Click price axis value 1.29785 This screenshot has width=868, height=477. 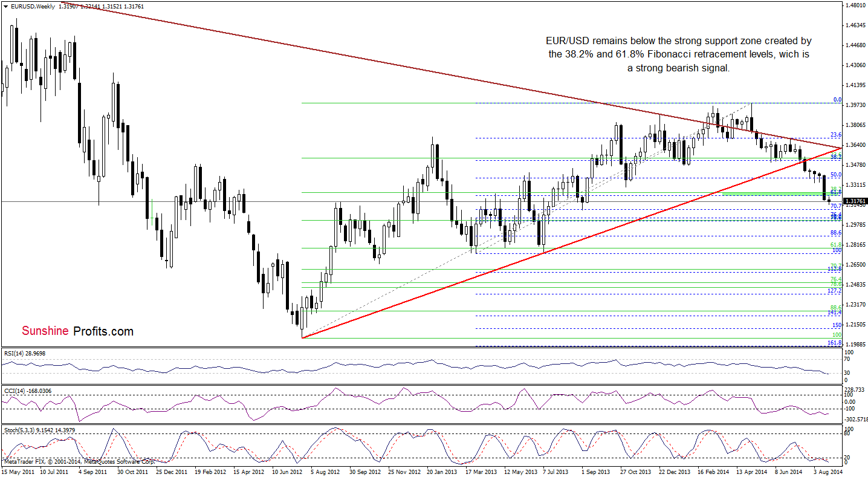tap(856, 225)
